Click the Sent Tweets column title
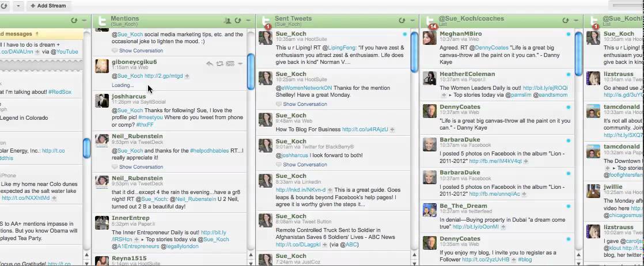The width and height of the screenshot is (644, 266). pos(293,18)
